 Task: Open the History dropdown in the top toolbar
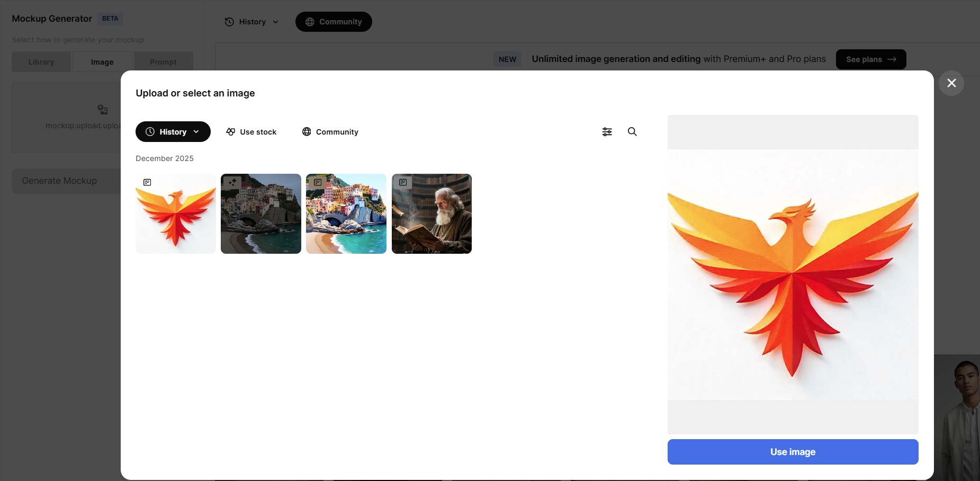pos(251,22)
